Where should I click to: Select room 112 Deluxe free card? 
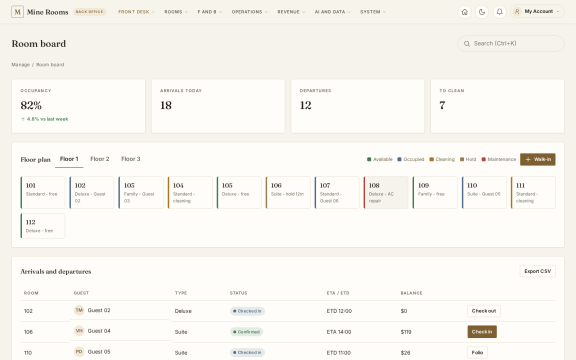pos(43,226)
